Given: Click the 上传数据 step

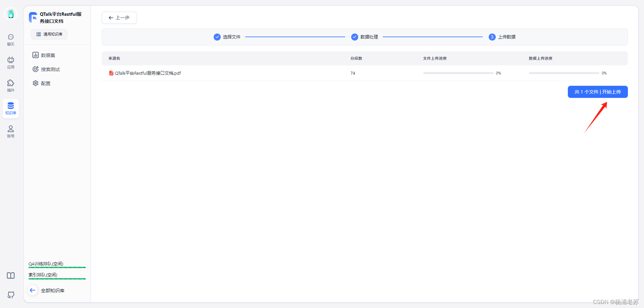Looking at the screenshot, I should coord(502,37).
